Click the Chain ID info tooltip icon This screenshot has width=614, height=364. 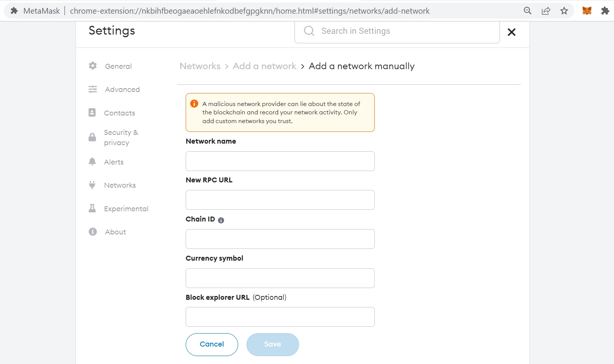pyautogui.click(x=221, y=220)
